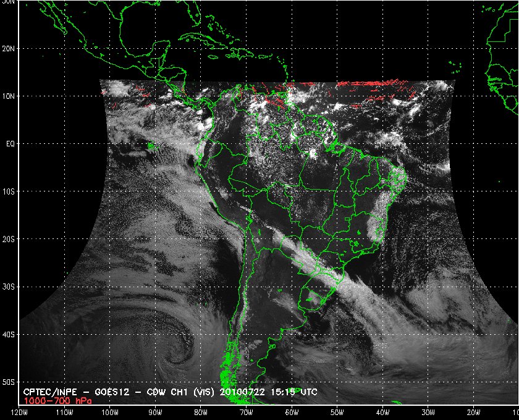Select the 100W longitude label
The image size is (519, 420).
tap(110, 413)
